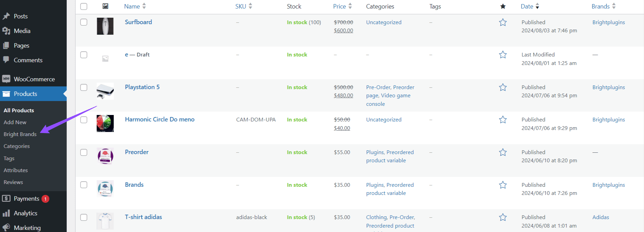Go to Categories in Products submenu

tap(17, 146)
